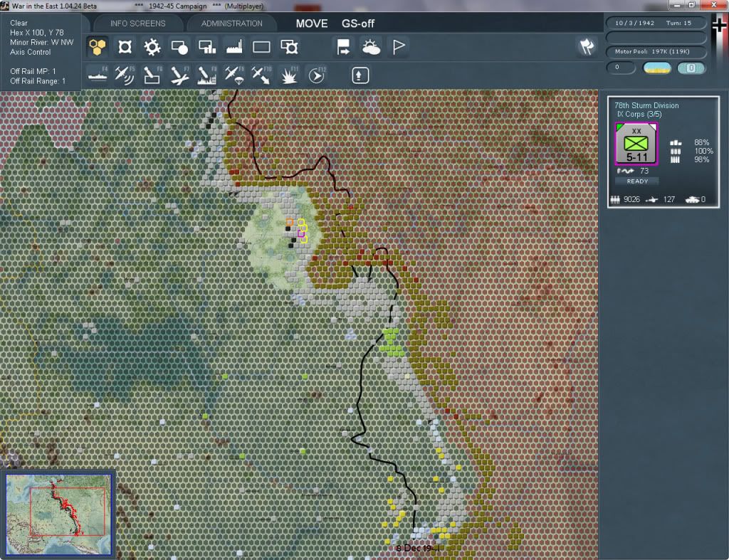The height and width of the screenshot is (560, 729).
Task: Click the crossed flags icon
Action: [587, 46]
